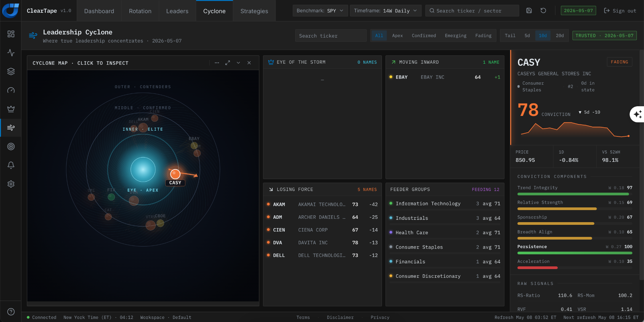Set tail to 20d
The width and height of the screenshot is (644, 322).
(560, 36)
